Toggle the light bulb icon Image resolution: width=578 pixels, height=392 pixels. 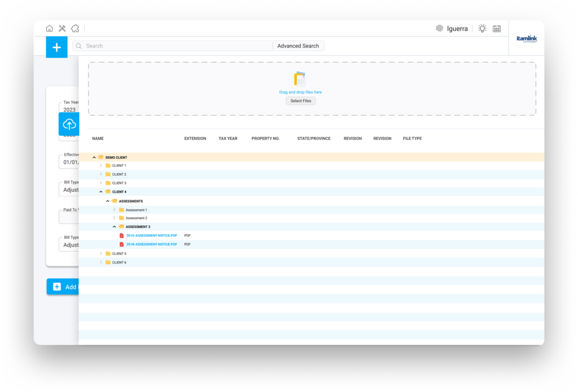482,29
